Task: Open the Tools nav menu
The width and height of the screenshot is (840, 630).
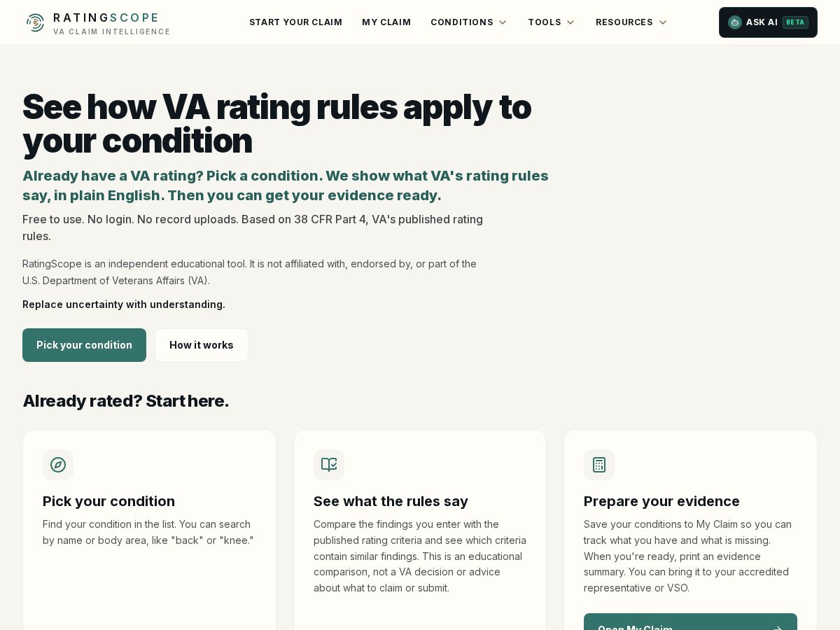Action: [x=552, y=22]
